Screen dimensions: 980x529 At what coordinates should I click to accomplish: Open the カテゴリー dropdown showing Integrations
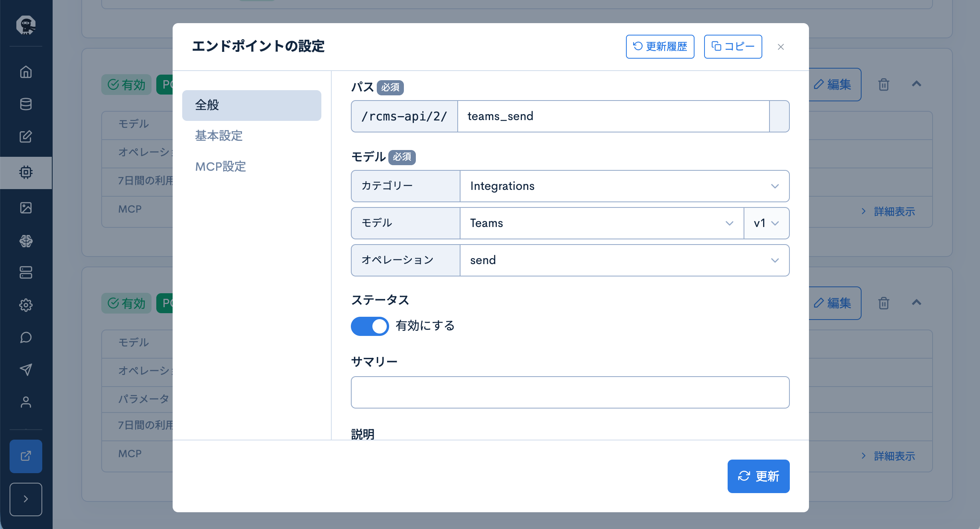click(624, 186)
